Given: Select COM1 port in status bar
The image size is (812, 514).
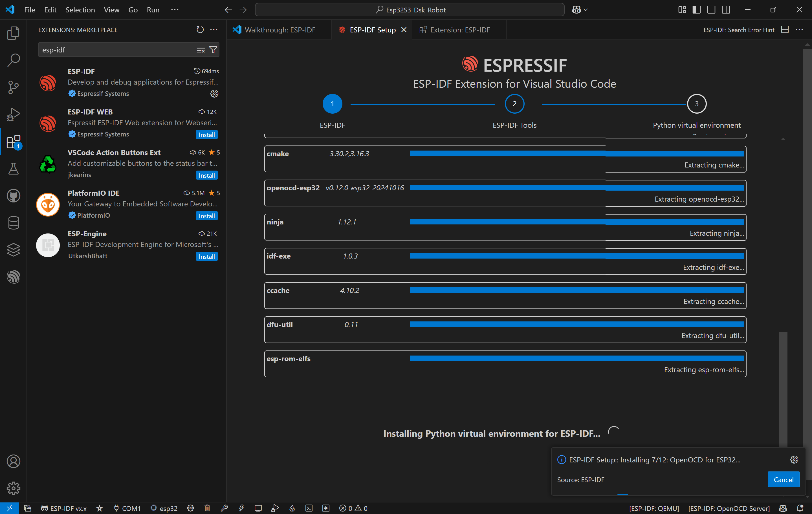Looking at the screenshot, I should [x=127, y=508].
